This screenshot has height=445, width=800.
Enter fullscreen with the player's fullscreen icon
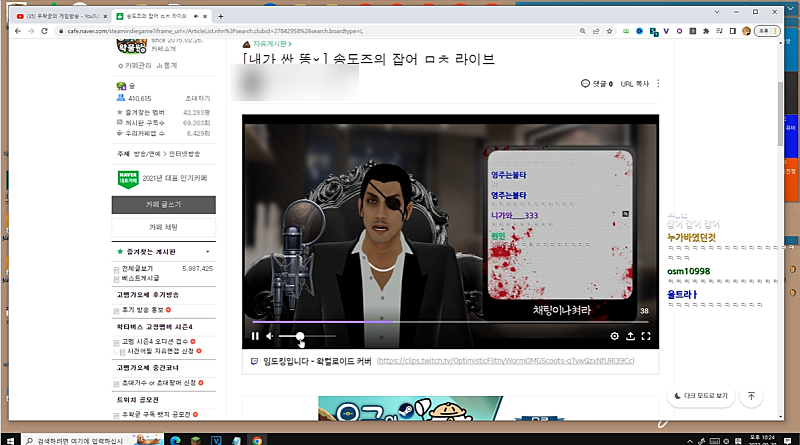(646, 336)
